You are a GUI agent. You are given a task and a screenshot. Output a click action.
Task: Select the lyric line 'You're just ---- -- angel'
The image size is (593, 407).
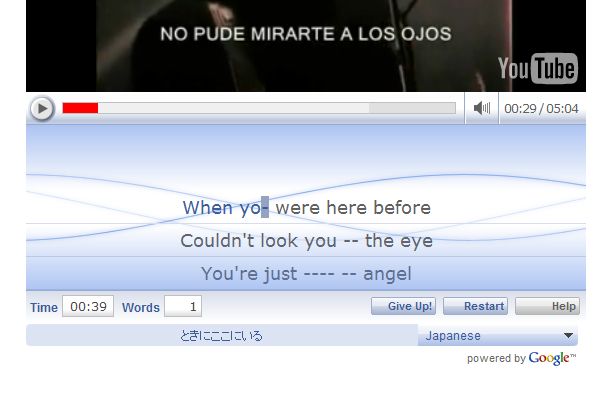306,273
